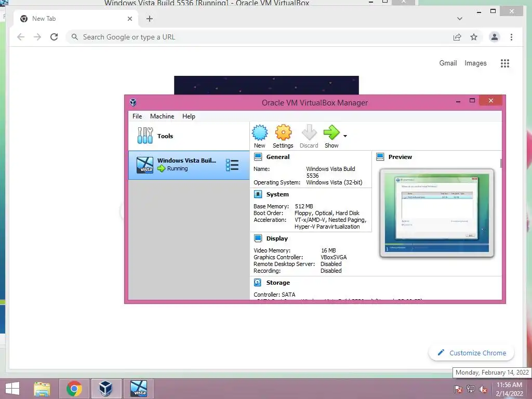Click the General section monitor icon
The width and height of the screenshot is (532, 399).
click(x=258, y=157)
